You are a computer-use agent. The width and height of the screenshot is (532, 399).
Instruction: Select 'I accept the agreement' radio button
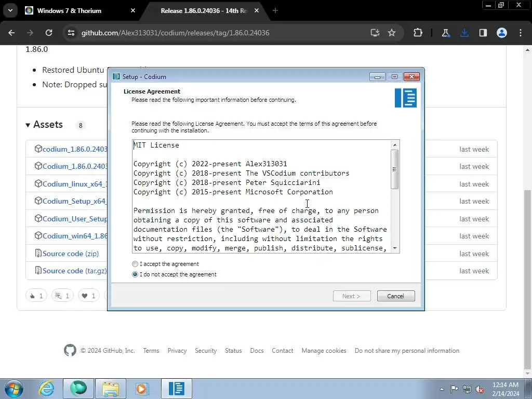[135, 264]
